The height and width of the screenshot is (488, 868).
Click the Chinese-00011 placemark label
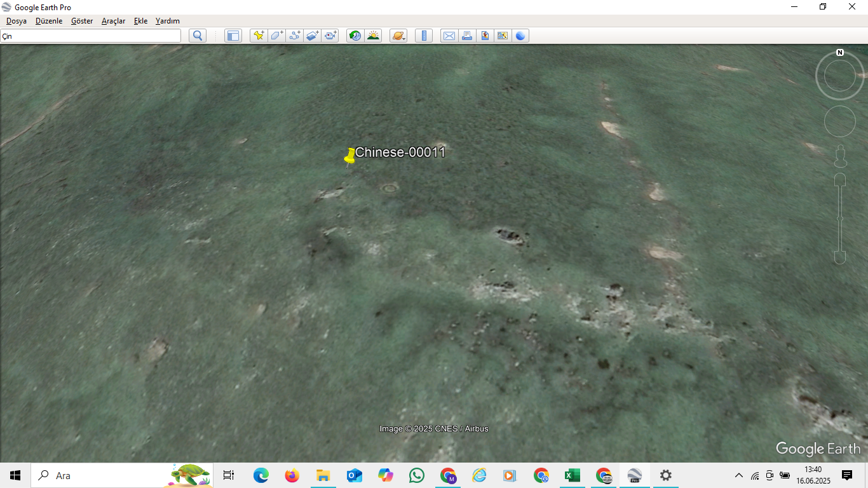(400, 152)
